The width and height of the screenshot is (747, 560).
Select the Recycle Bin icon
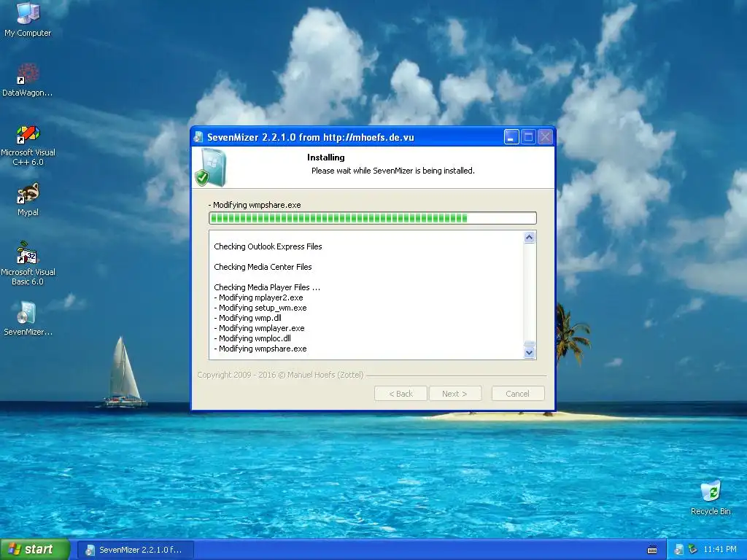(x=711, y=497)
